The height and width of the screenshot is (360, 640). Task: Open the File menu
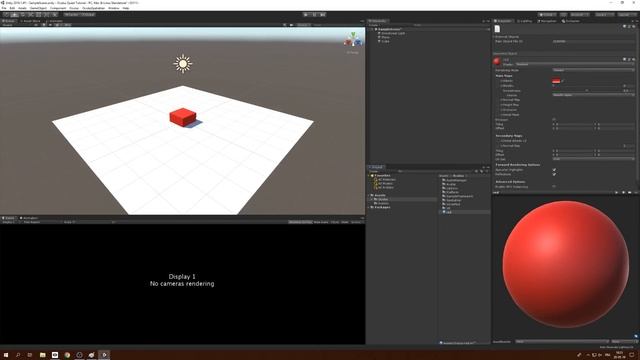pyautogui.click(x=4, y=8)
